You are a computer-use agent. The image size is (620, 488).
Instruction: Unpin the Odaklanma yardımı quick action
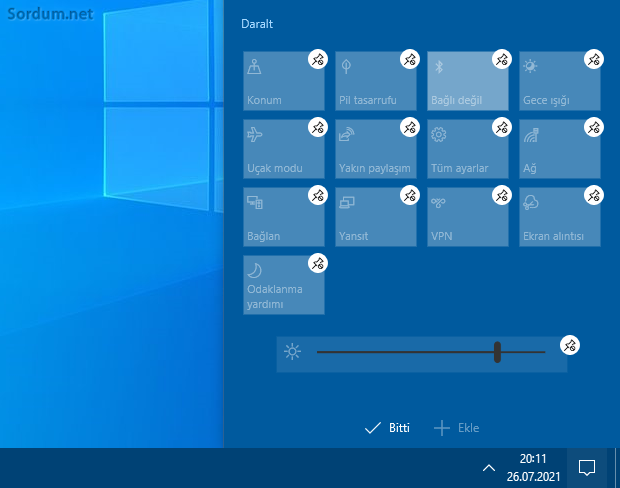coord(318,263)
